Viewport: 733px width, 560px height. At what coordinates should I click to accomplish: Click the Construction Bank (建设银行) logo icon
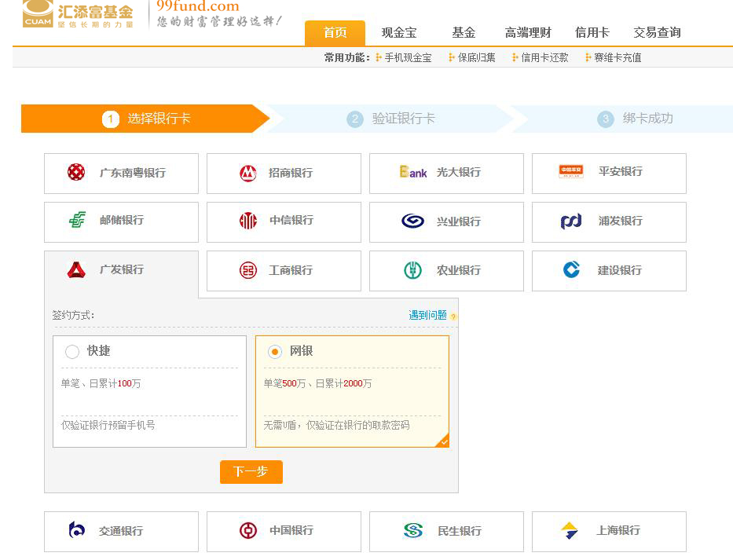pyautogui.click(x=571, y=269)
